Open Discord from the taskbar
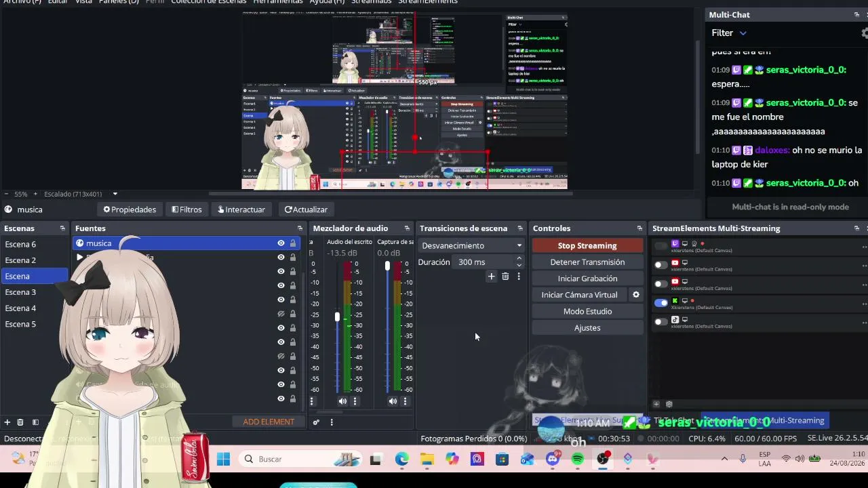 click(x=553, y=460)
